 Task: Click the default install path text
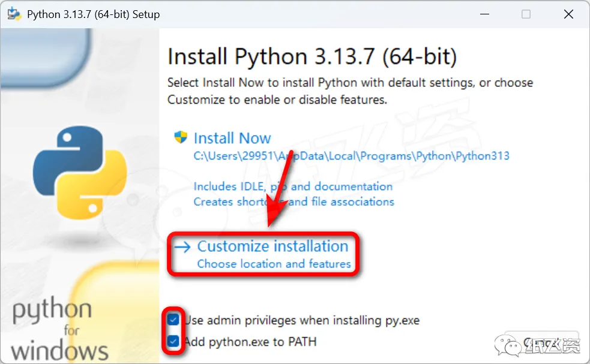[x=352, y=156]
